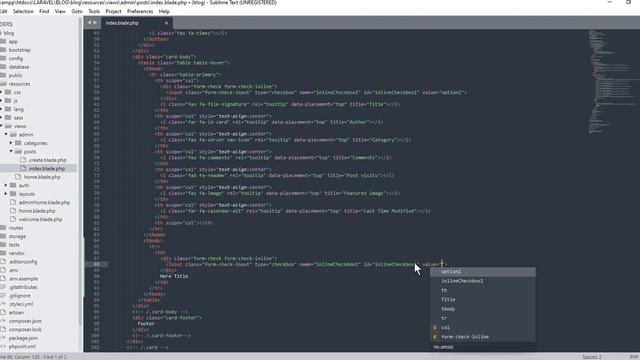Open welcome.blade.php file
Viewport: 640px width, 360px height.
pos(40,220)
